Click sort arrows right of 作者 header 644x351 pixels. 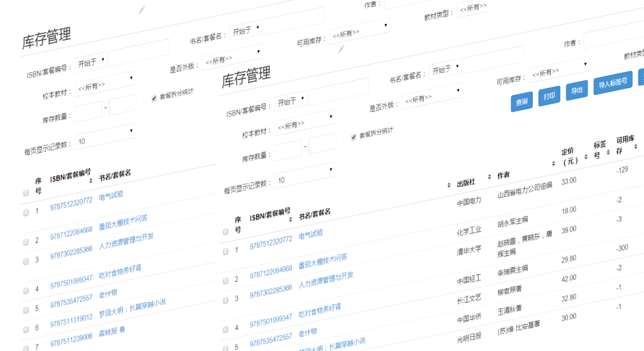553,164
